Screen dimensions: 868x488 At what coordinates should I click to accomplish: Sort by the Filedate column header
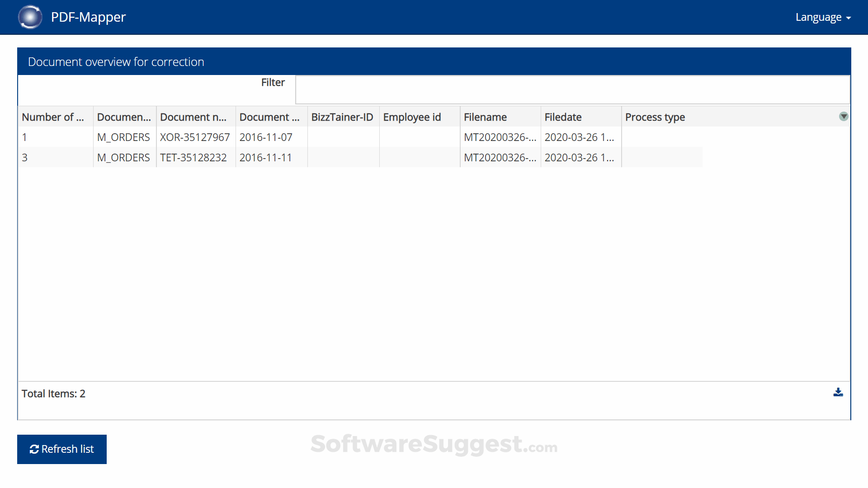563,117
